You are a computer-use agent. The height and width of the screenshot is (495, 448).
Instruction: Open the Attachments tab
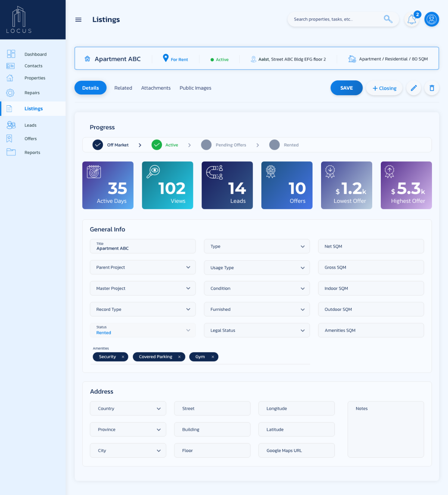(x=156, y=88)
